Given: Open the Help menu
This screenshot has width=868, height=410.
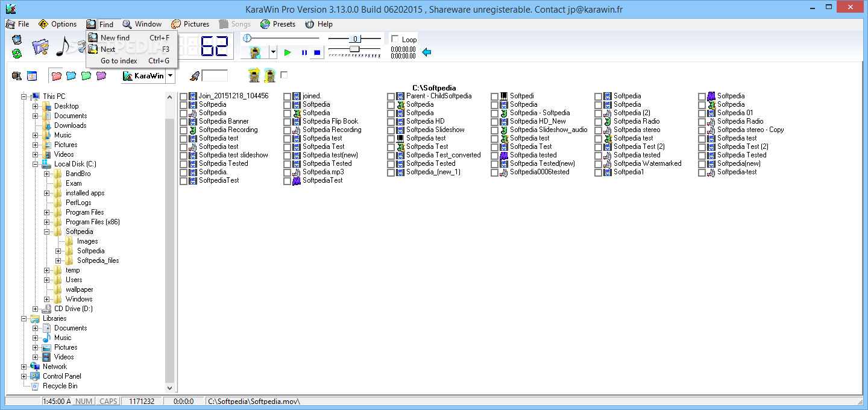Looking at the screenshot, I should (x=319, y=24).
